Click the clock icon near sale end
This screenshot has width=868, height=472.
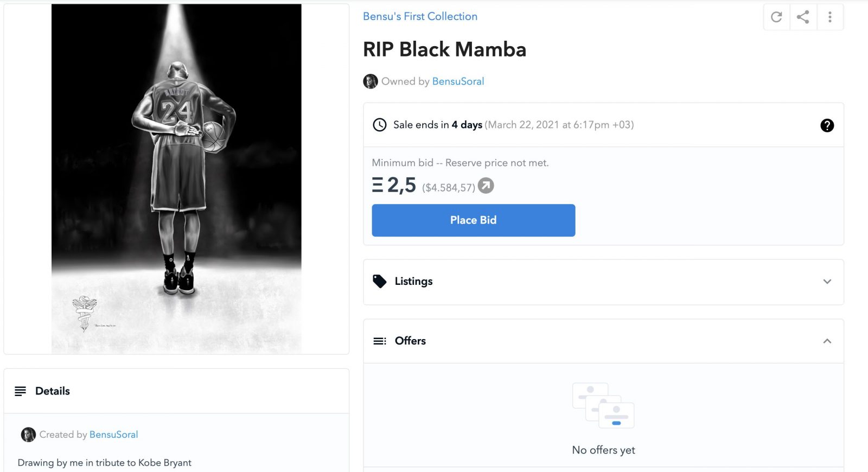tap(380, 125)
